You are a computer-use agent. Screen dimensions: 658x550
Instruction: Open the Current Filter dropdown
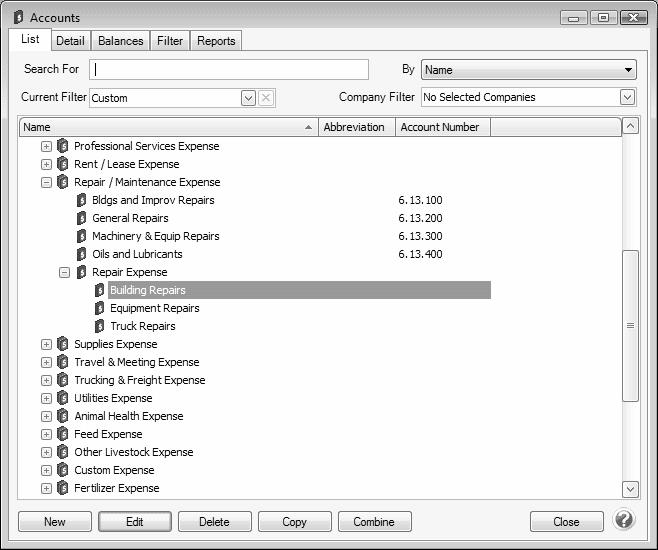248,98
